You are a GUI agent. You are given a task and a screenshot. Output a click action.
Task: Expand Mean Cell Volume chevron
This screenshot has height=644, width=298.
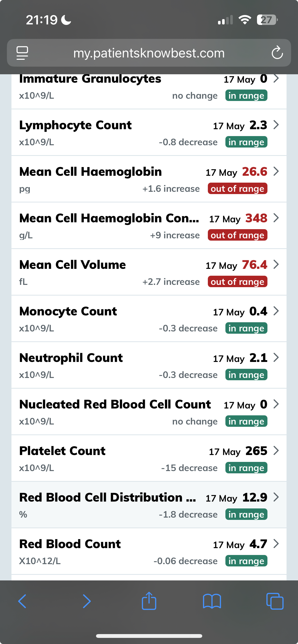click(x=276, y=265)
